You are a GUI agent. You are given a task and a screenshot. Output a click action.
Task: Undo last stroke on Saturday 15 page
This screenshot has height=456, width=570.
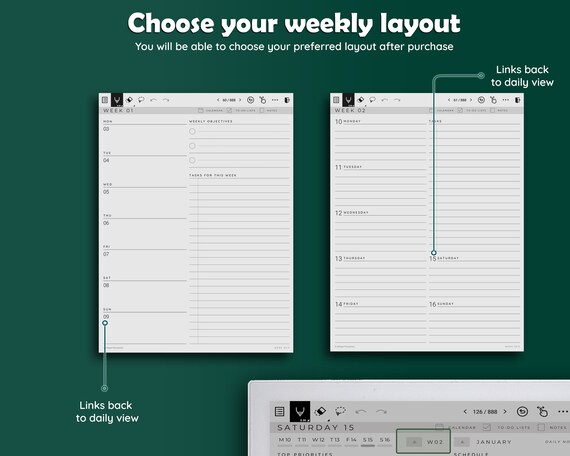(361, 411)
